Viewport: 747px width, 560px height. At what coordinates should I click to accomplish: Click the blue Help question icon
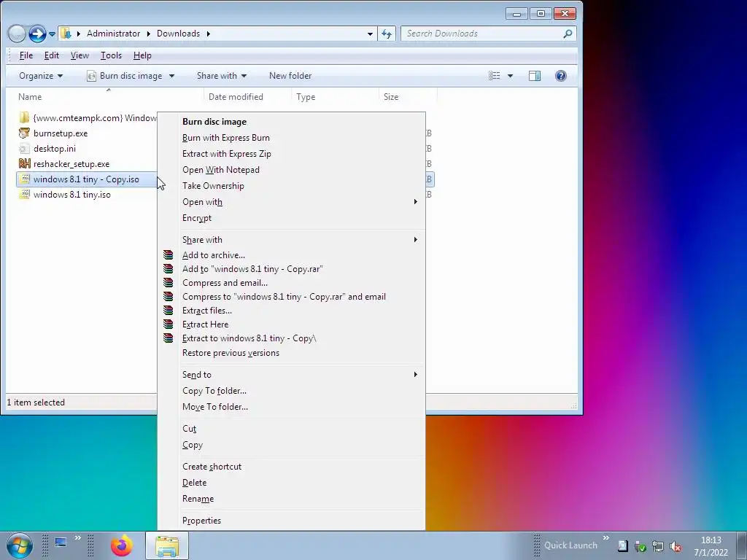coord(561,76)
